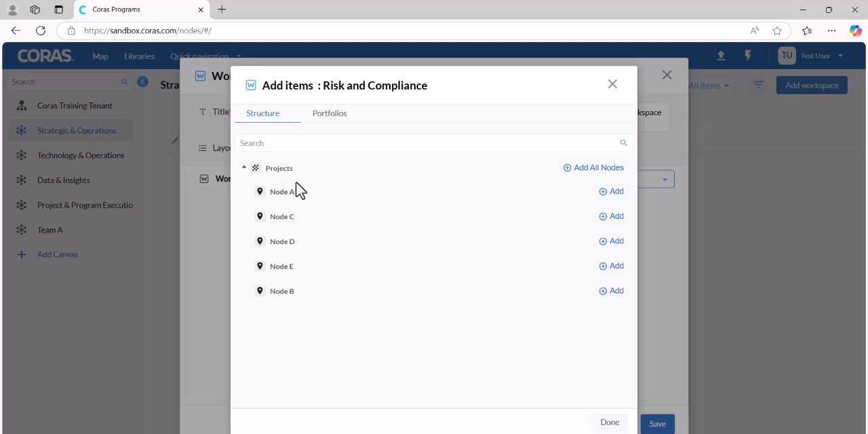Click the lightning bolt icon
Screen dimensions: 868x434
pos(748,56)
